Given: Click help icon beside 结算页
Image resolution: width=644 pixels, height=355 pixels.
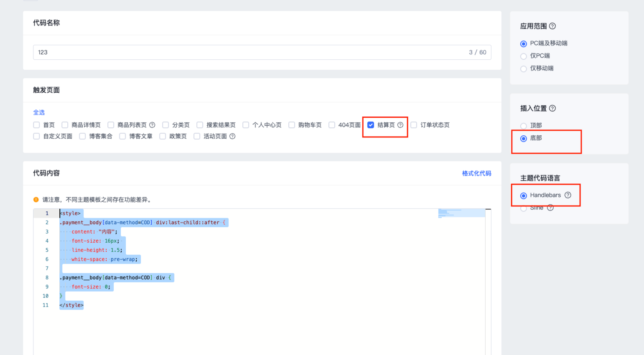Looking at the screenshot, I should pyautogui.click(x=400, y=125).
